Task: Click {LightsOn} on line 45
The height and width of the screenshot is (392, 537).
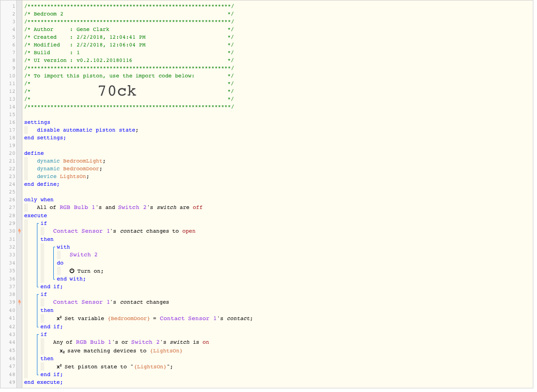Action: coord(166,351)
